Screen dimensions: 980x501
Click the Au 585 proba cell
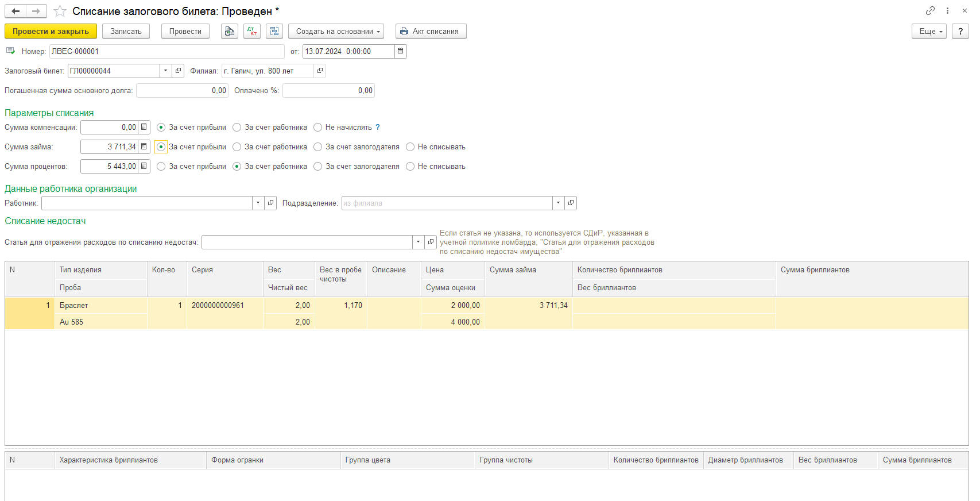click(x=100, y=322)
